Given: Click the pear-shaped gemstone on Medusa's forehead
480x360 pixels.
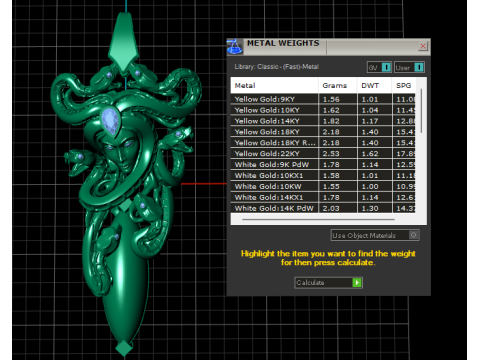Looking at the screenshot, I should [x=111, y=121].
